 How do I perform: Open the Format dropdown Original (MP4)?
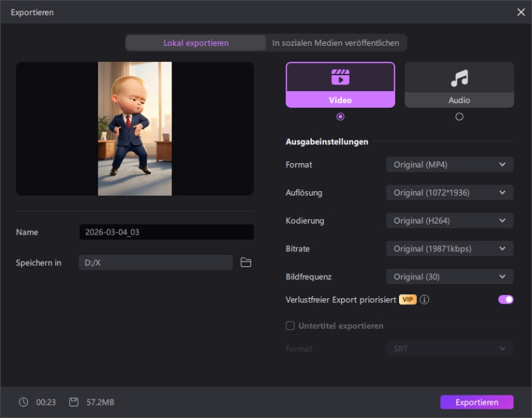pos(450,164)
